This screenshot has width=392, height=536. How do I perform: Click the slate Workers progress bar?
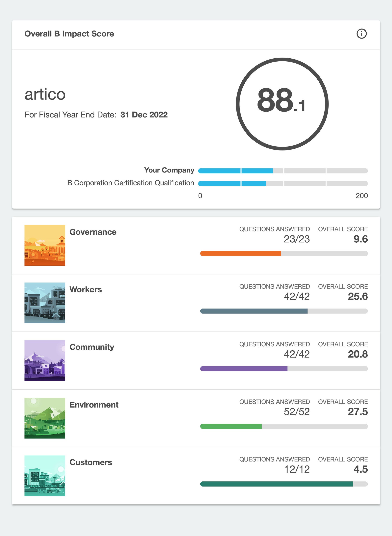click(x=284, y=311)
